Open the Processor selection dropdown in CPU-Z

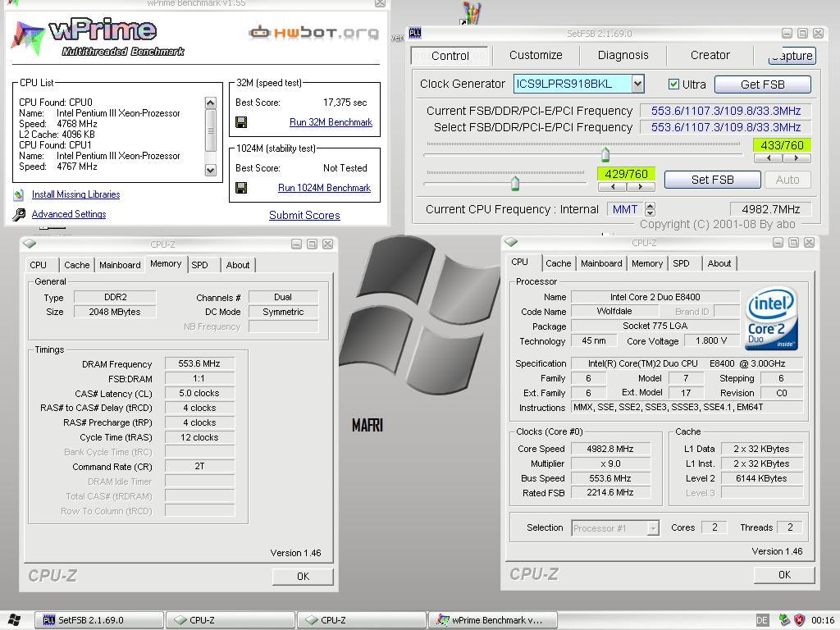pos(652,528)
